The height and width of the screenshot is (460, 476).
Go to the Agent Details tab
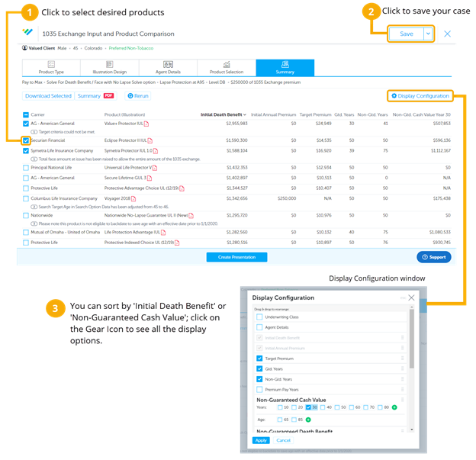[x=168, y=68]
